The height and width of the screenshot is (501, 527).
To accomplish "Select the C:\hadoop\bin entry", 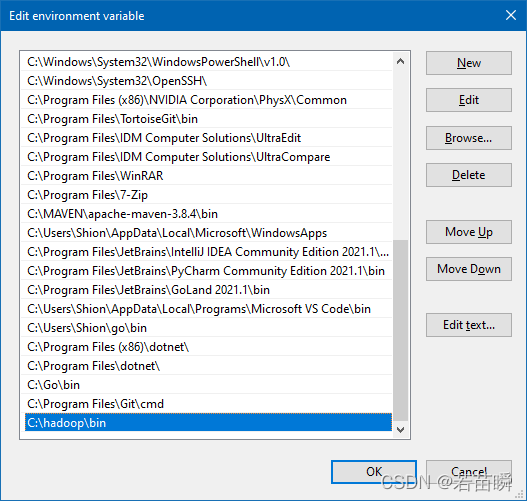I will coord(208,423).
